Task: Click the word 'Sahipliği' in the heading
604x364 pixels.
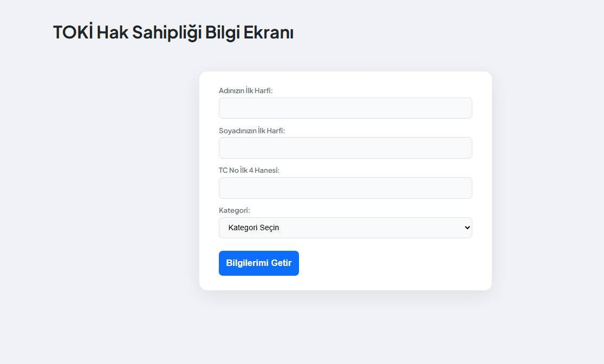Action: (166, 32)
